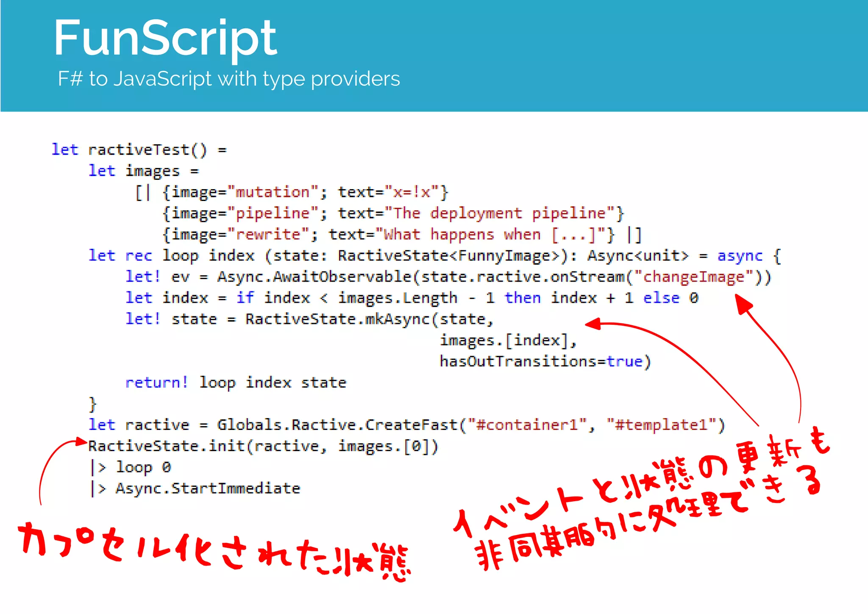868x614 pixels.
Task: Click the code line 'let ractiveTest() ='
Action: 139,150
